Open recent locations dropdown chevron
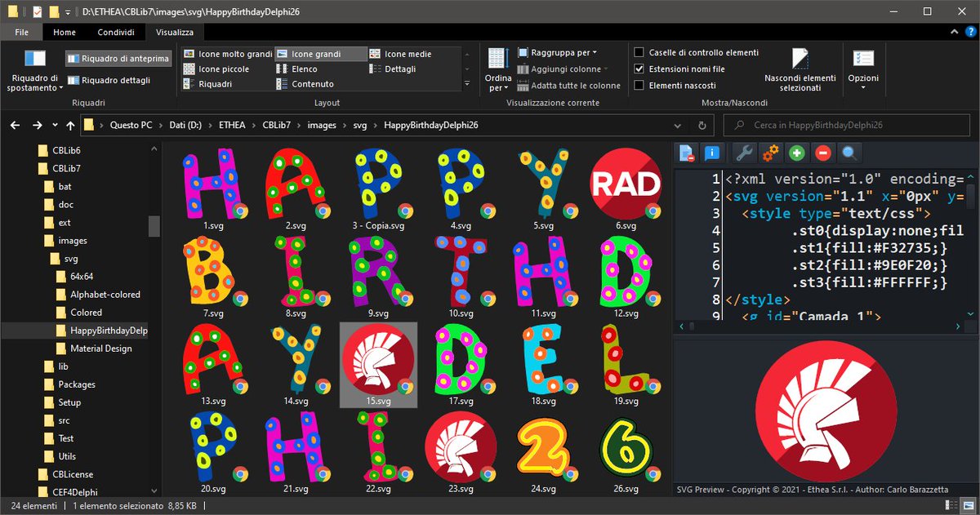980x515 pixels. (55, 125)
